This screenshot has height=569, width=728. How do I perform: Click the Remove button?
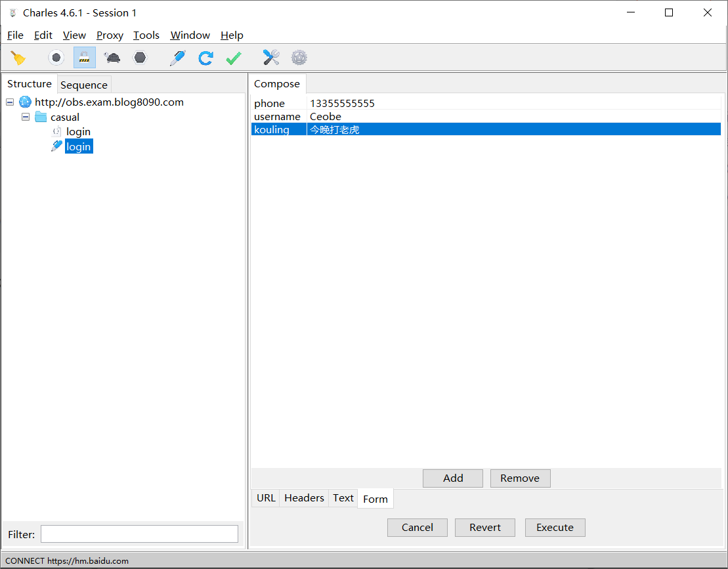point(520,478)
